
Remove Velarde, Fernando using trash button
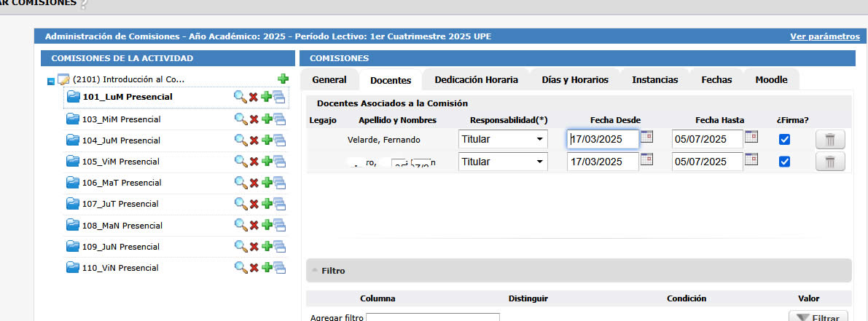coord(830,140)
